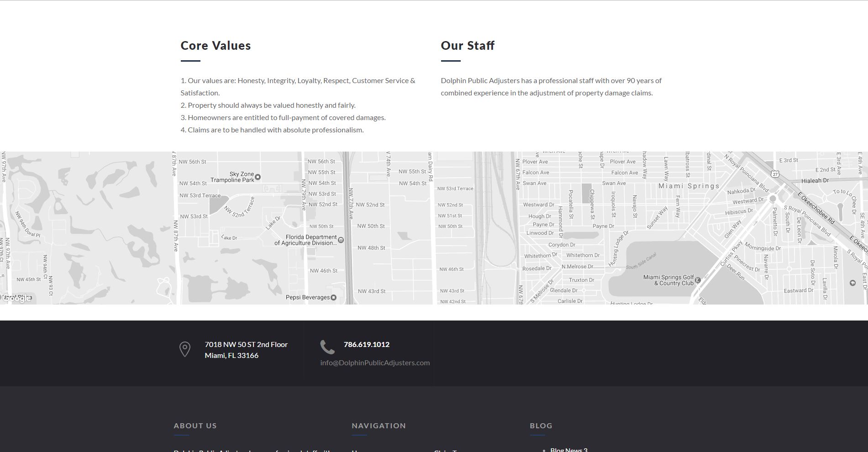The height and width of the screenshot is (452, 868).
Task: Select the Sky Zone Trampoline Park marker
Action: 258,177
